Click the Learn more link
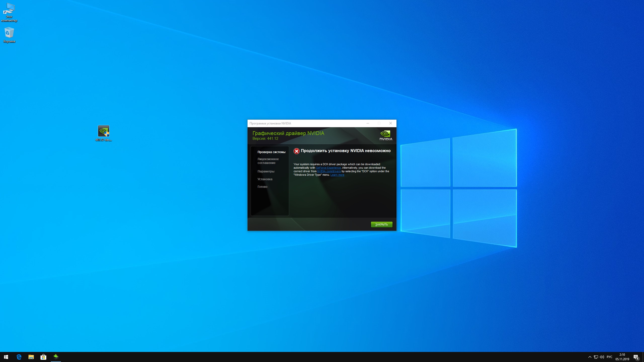 click(x=337, y=175)
